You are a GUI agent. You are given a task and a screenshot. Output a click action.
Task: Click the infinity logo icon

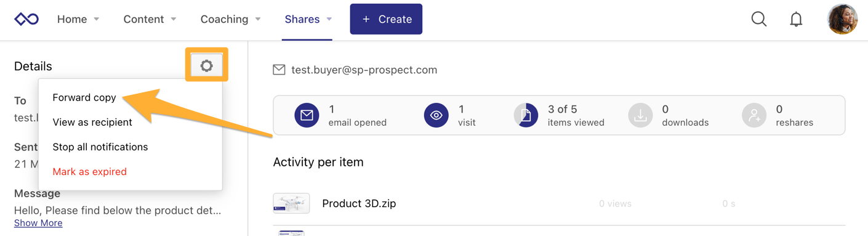(x=26, y=19)
